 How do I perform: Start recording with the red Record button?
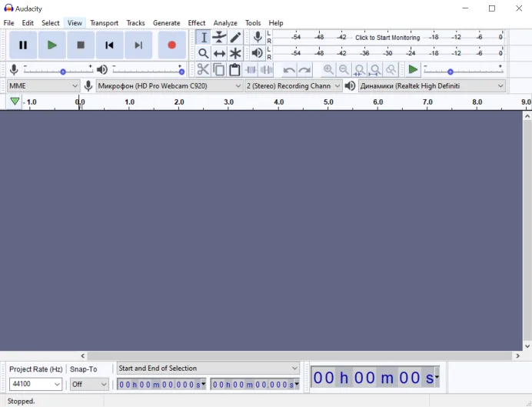[172, 45]
